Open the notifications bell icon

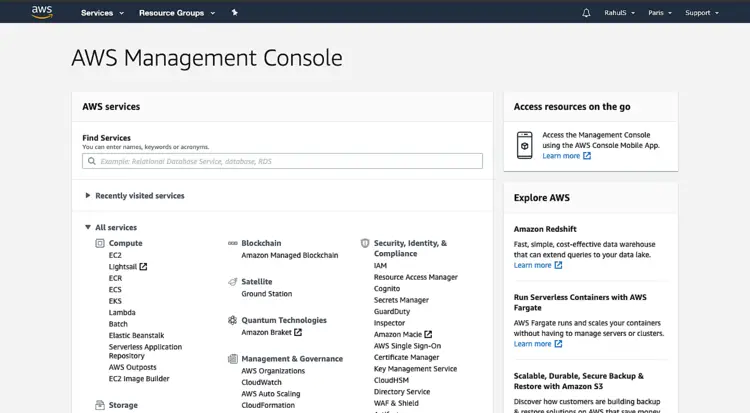[586, 13]
